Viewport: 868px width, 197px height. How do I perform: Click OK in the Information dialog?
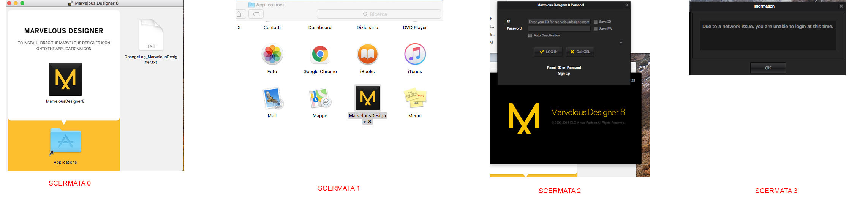click(x=768, y=68)
